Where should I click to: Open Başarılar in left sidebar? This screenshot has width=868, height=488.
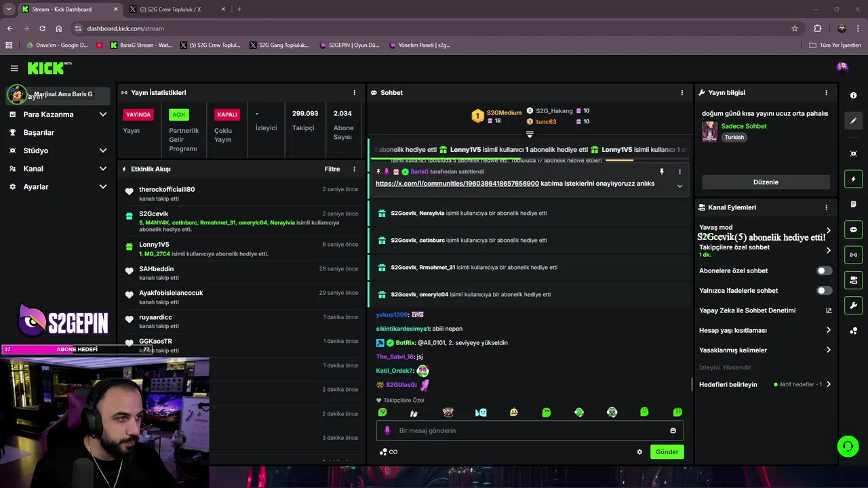click(39, 133)
